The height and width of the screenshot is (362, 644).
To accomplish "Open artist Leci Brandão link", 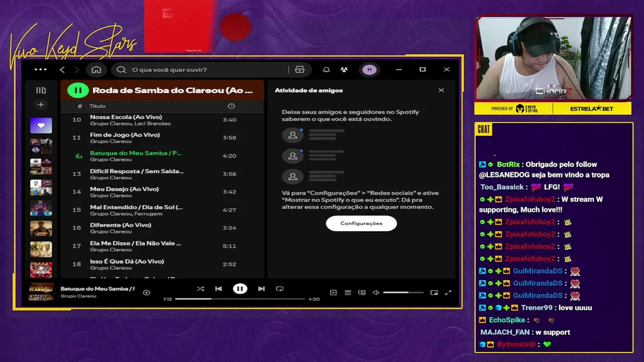I will pyautogui.click(x=152, y=124).
